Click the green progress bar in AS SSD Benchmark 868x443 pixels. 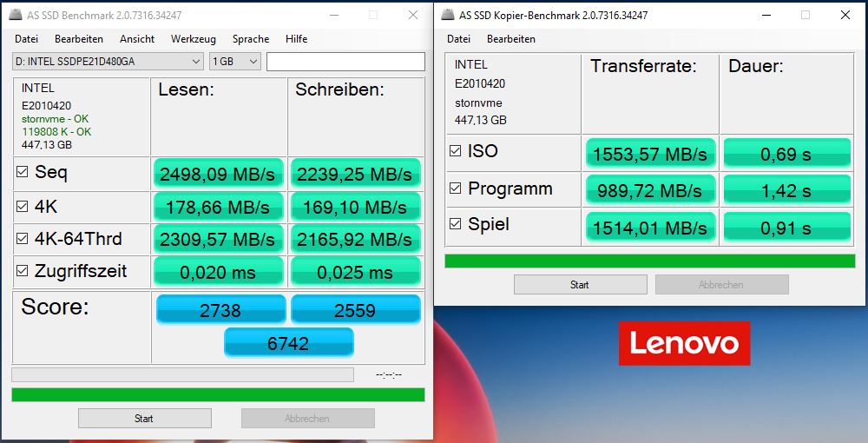[x=218, y=395]
